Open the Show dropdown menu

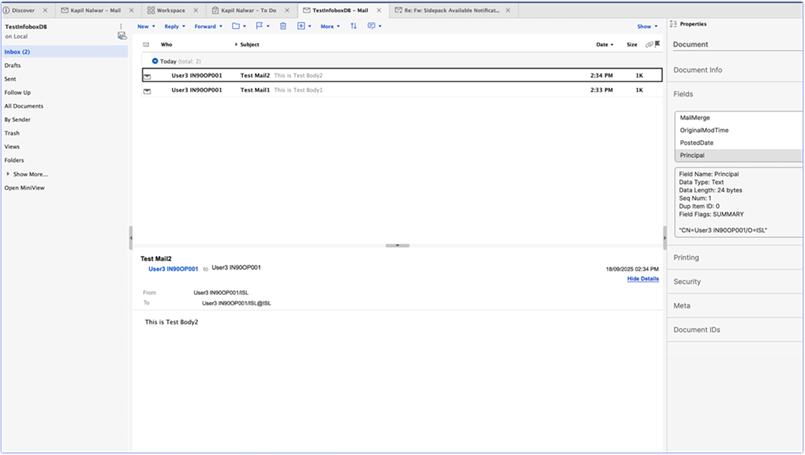pos(647,26)
